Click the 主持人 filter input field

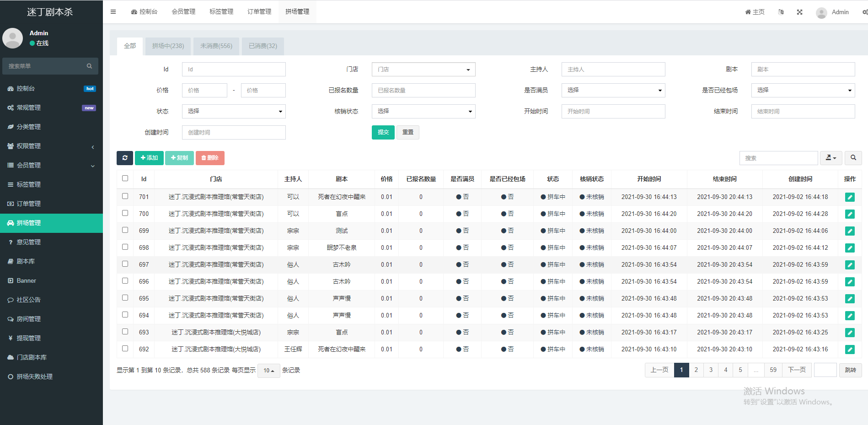613,70
